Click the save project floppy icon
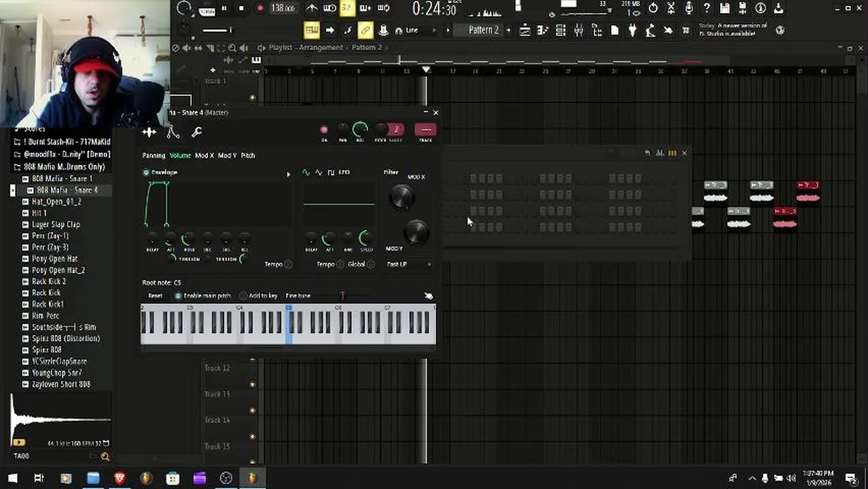 click(725, 8)
